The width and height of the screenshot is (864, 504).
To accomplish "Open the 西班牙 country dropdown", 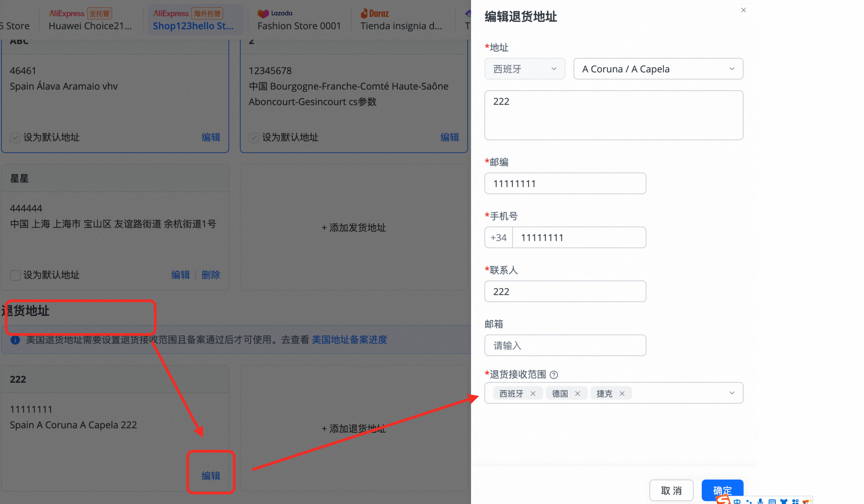I will (525, 69).
